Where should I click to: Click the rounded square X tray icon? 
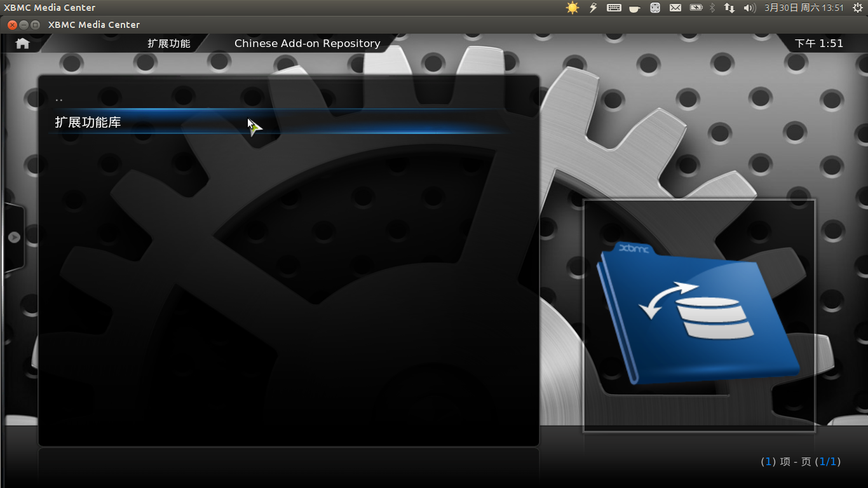coord(655,8)
